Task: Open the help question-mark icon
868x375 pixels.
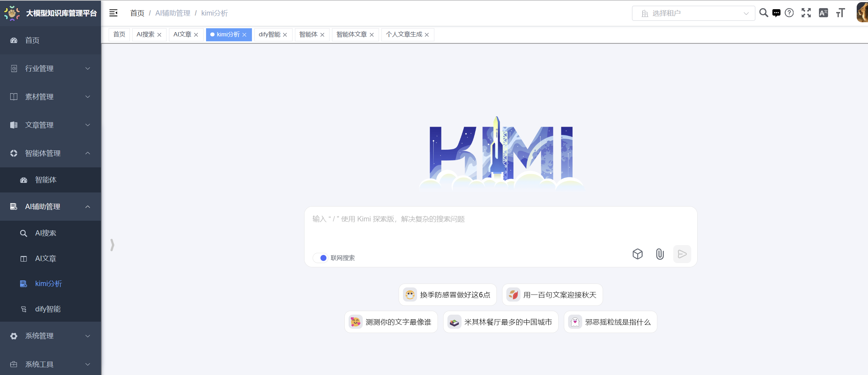Action: point(789,13)
